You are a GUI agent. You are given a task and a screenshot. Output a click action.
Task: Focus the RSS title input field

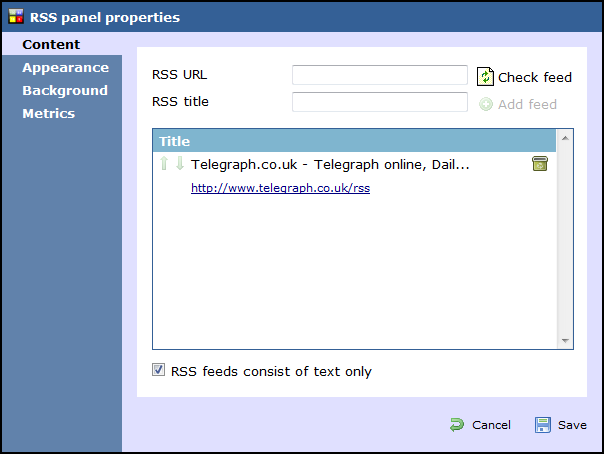(380, 102)
